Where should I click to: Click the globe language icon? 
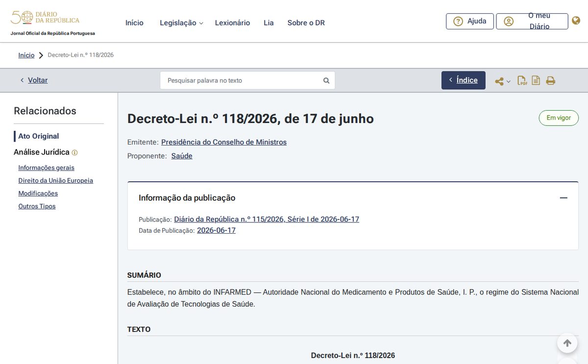tap(576, 21)
